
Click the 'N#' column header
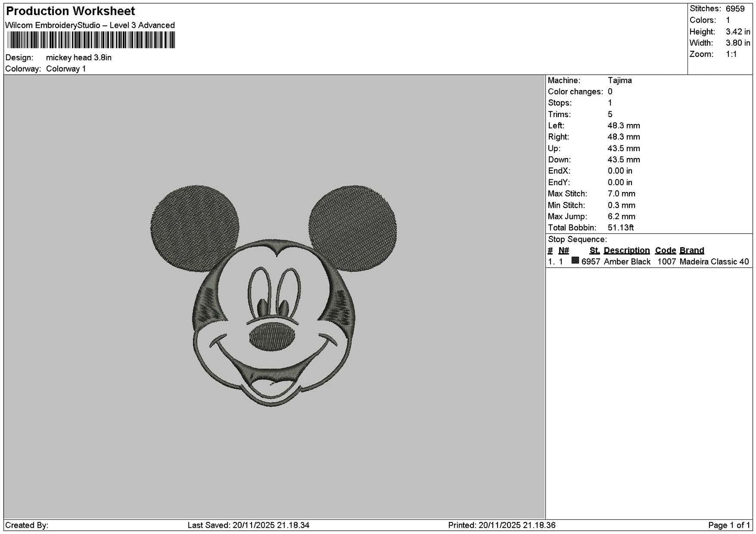click(x=563, y=251)
